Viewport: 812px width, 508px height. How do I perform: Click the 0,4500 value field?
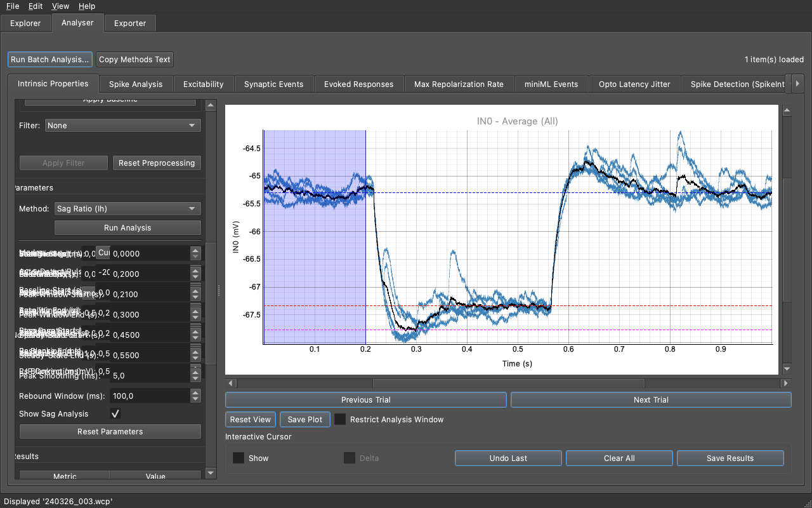150,335
